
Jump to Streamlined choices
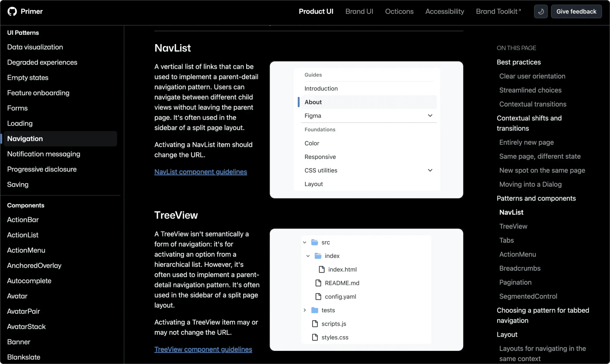[530, 90]
